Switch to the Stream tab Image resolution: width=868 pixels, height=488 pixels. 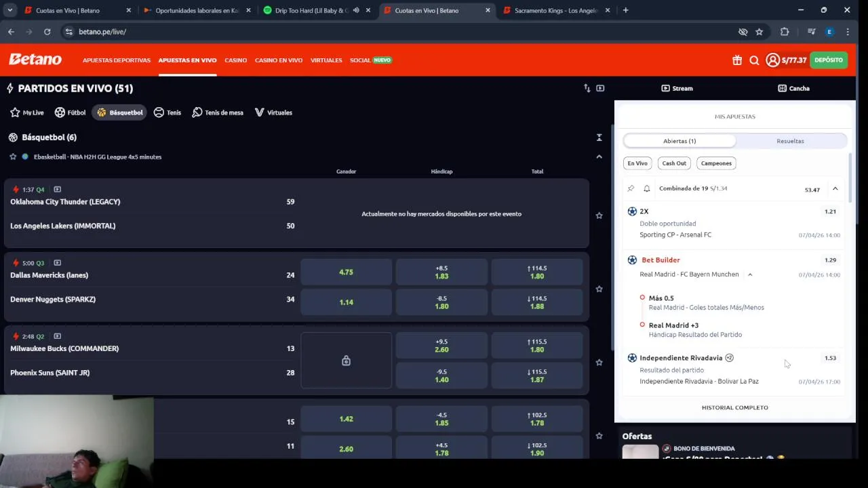coord(677,88)
